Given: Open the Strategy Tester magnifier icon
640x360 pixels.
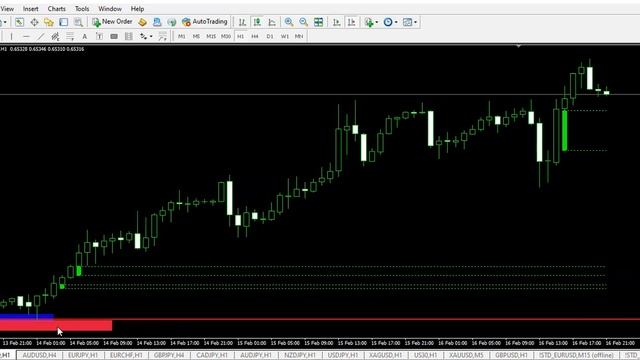Looking at the screenshot, I should pos(78,22).
